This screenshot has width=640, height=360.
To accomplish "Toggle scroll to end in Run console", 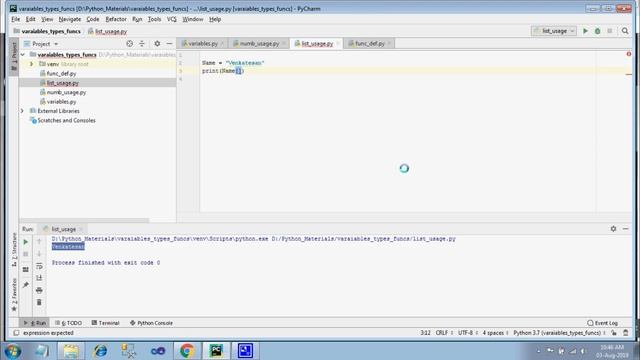I will point(39,278).
